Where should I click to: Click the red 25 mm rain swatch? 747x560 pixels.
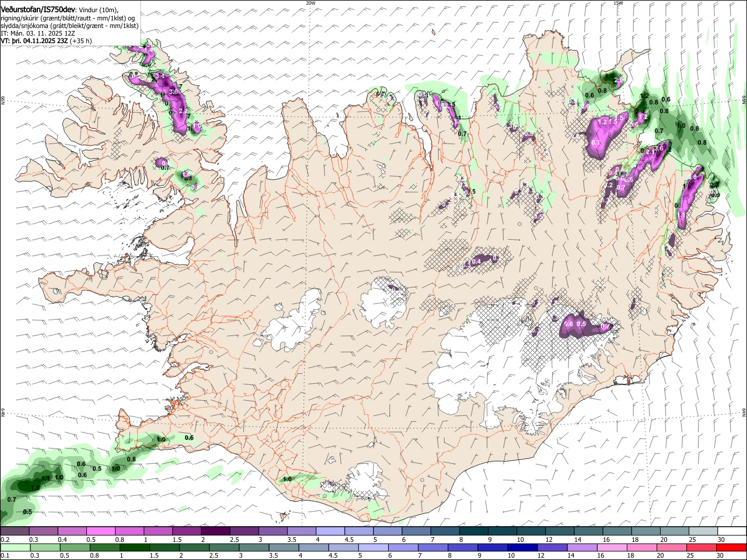coord(701,547)
